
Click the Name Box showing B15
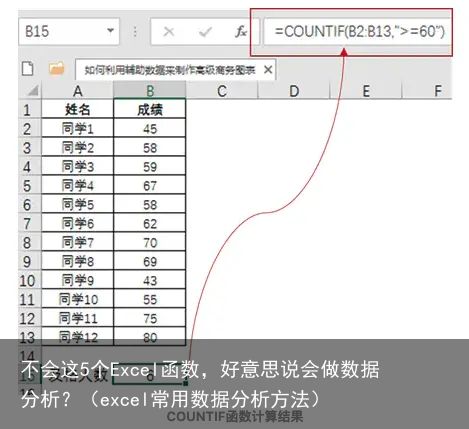[69, 32]
